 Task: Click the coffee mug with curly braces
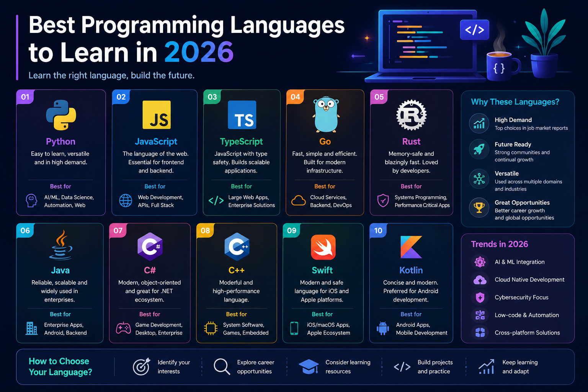coord(503,66)
